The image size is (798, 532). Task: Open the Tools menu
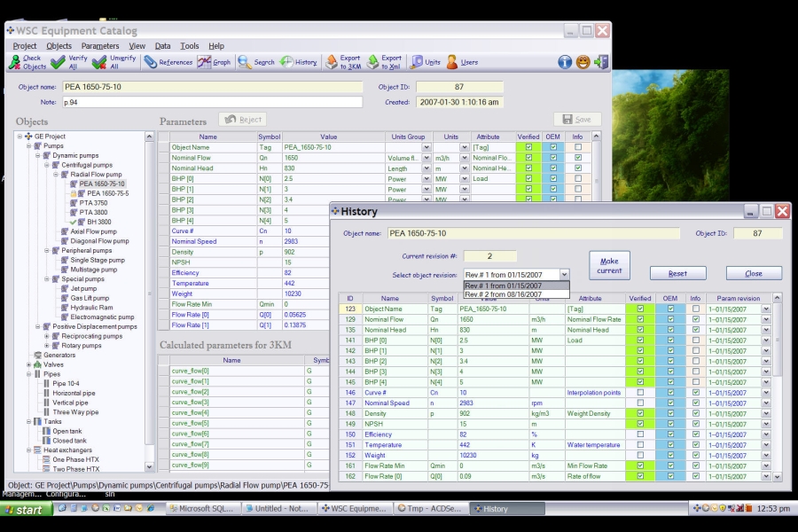[190, 46]
